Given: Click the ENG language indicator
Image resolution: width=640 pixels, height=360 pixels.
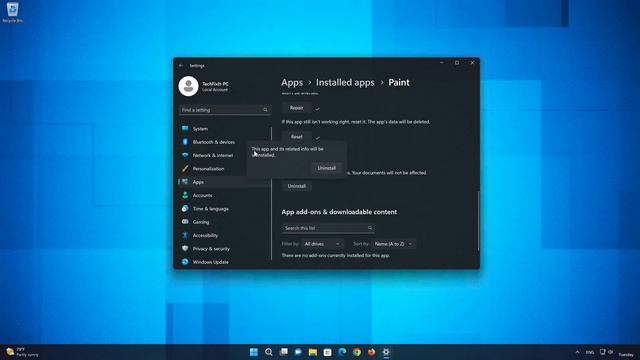Looking at the screenshot, I should tap(590, 352).
